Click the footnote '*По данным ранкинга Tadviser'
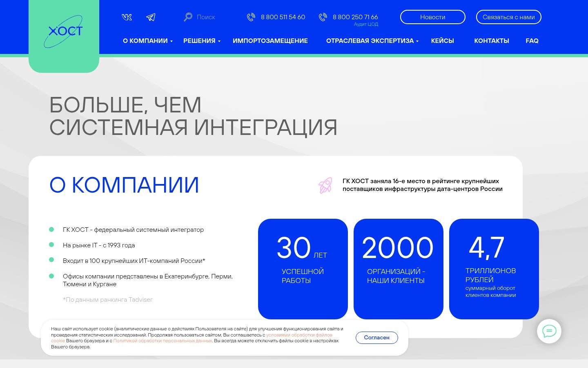Viewport: 588px width, 368px height. pyautogui.click(x=108, y=300)
